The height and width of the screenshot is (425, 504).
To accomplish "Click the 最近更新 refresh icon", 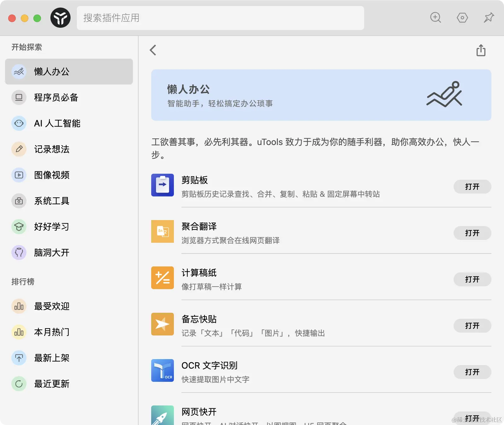I will pyautogui.click(x=19, y=384).
